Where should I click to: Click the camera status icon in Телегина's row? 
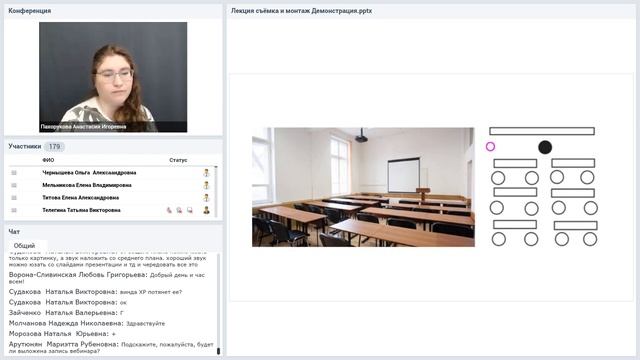pyautogui.click(x=179, y=210)
